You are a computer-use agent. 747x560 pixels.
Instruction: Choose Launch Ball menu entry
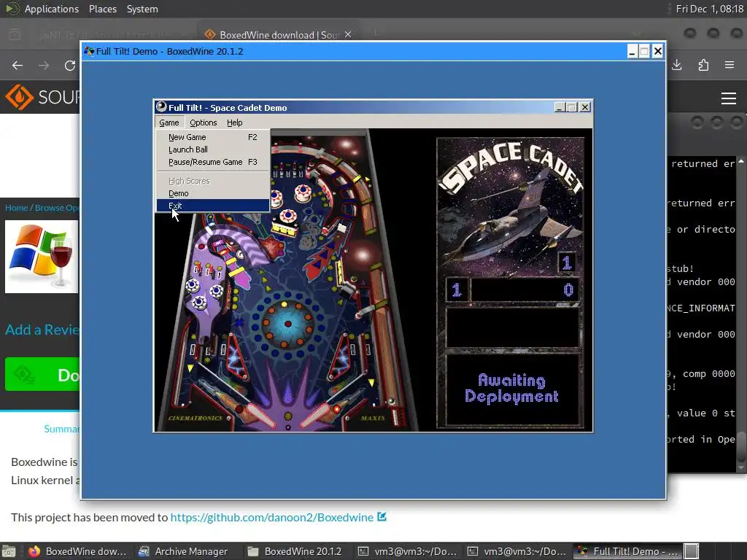213,149
